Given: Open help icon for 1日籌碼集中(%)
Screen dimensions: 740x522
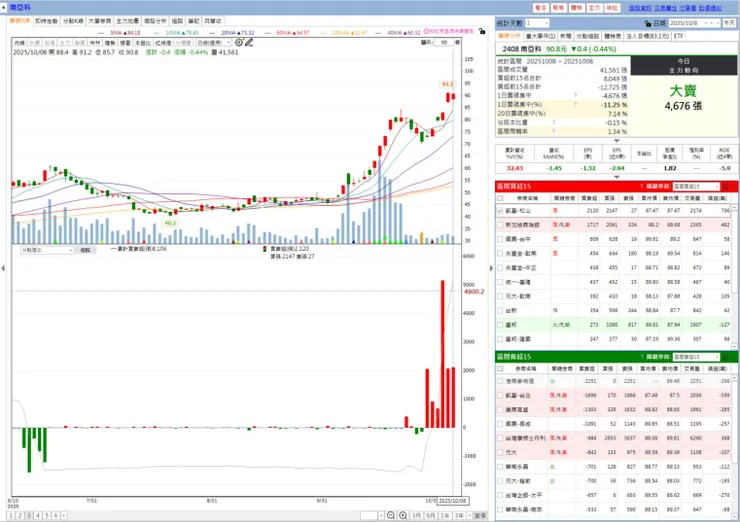Looking at the screenshot, I should click(x=575, y=104).
